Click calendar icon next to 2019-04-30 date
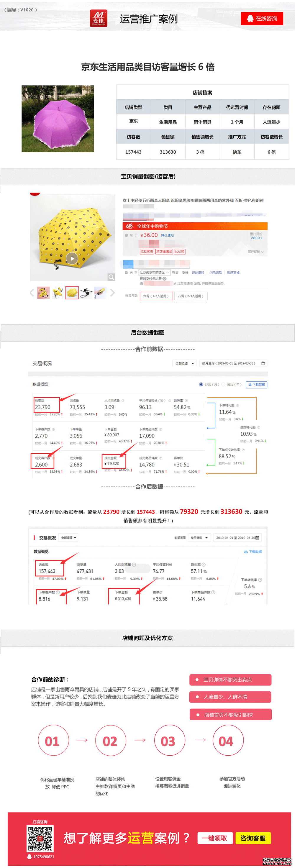This screenshot has width=295, height=868. (258, 537)
